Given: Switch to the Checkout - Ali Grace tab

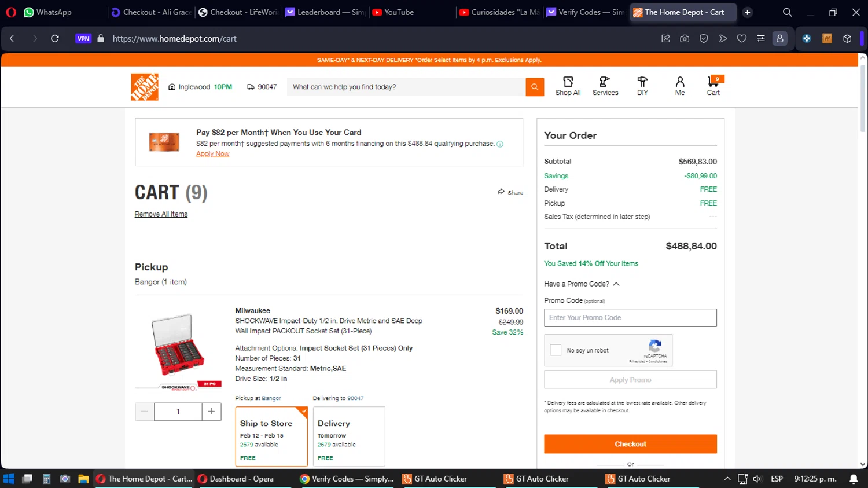Looking at the screenshot, I should click(x=151, y=12).
